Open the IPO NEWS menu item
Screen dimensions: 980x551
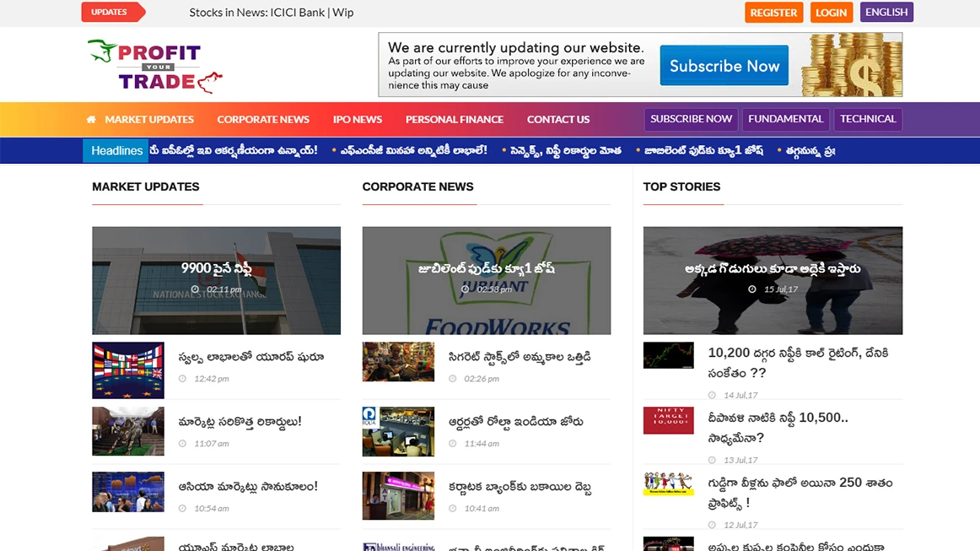[x=358, y=120]
